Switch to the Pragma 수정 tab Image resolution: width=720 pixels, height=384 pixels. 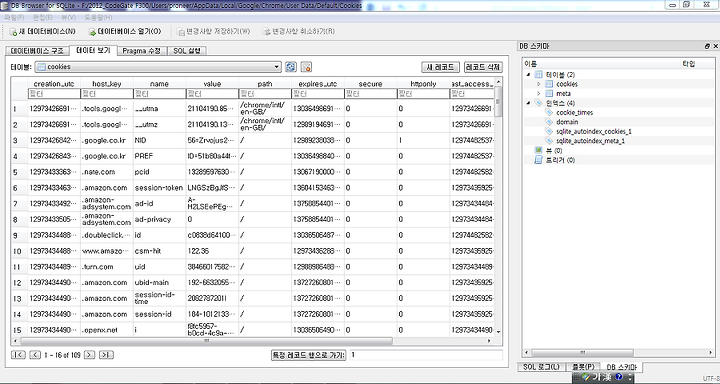142,51
